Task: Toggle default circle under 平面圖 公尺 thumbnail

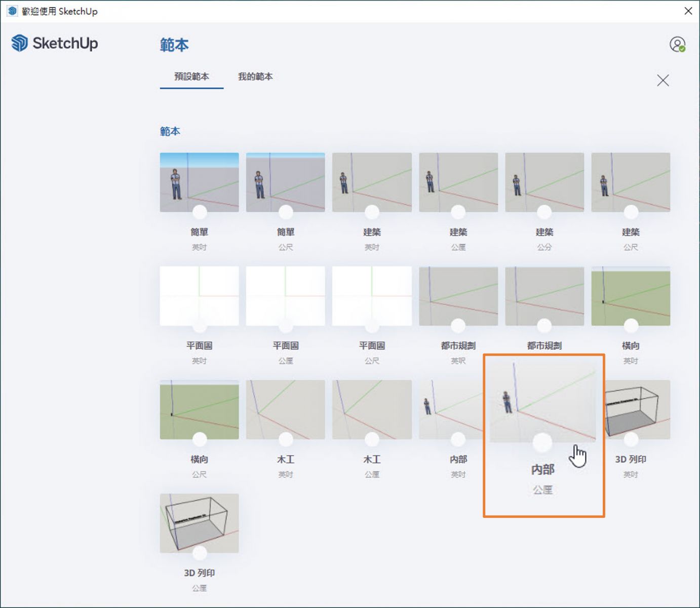Action: tap(372, 325)
